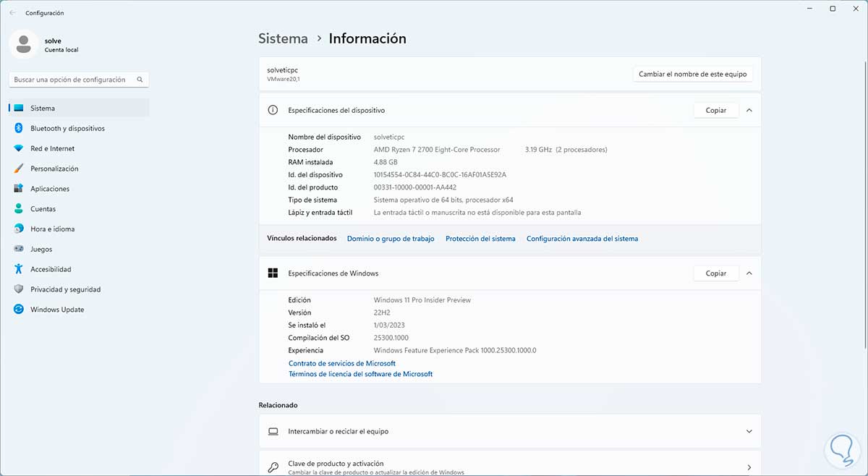Click the Juegos controller icon
Viewport: 868px width, 476px height.
click(18, 249)
